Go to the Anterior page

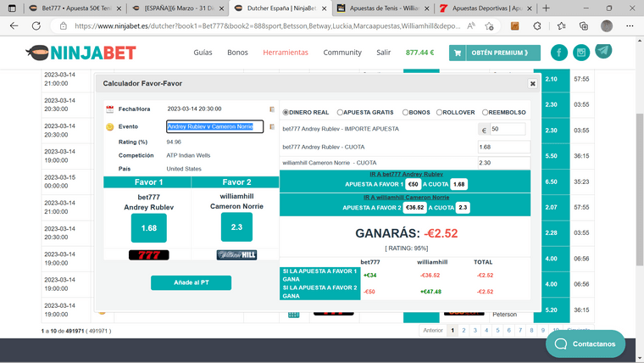point(433,330)
